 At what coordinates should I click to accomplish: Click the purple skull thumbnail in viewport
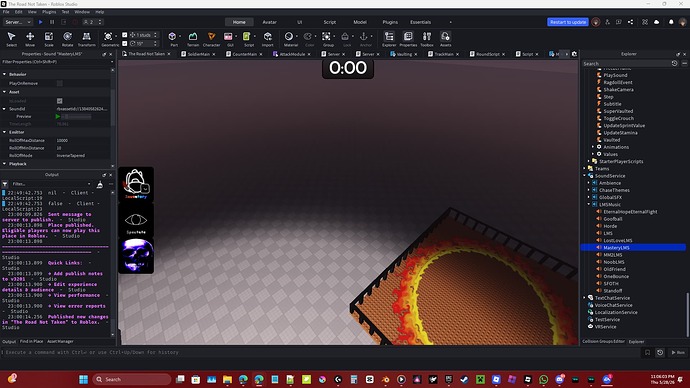click(136, 256)
